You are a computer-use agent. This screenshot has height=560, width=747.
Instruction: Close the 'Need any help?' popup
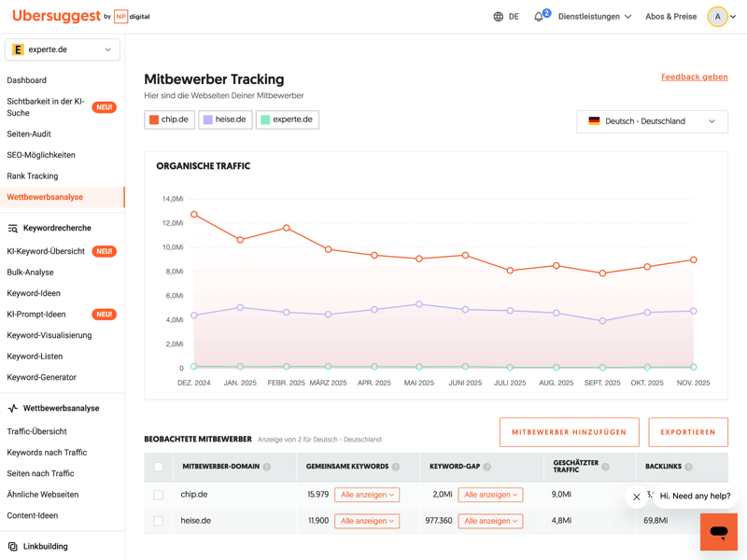click(637, 497)
